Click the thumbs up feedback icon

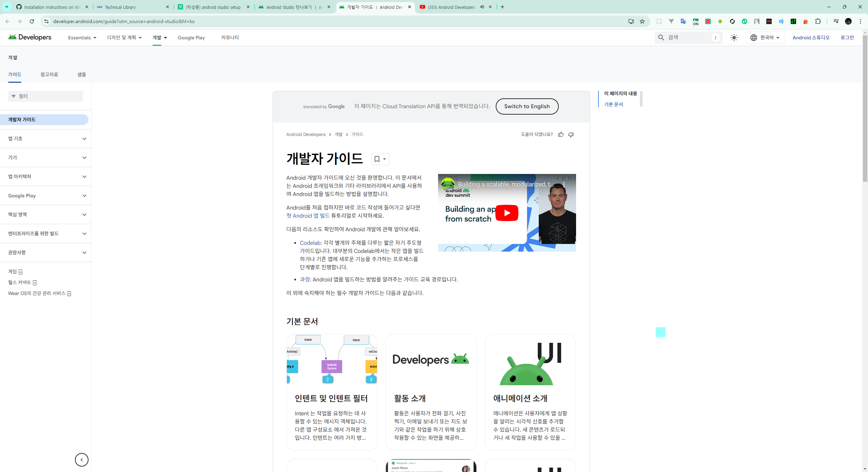[561, 135]
